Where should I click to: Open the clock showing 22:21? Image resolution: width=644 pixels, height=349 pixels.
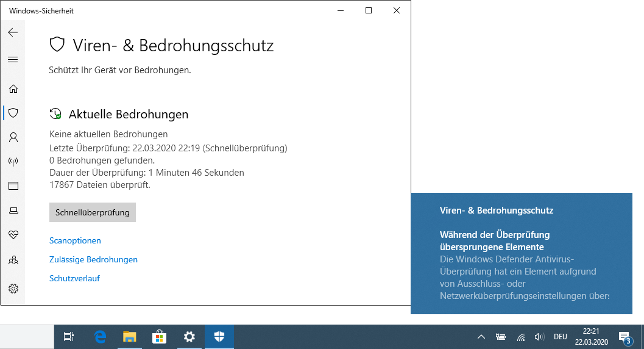point(591,337)
